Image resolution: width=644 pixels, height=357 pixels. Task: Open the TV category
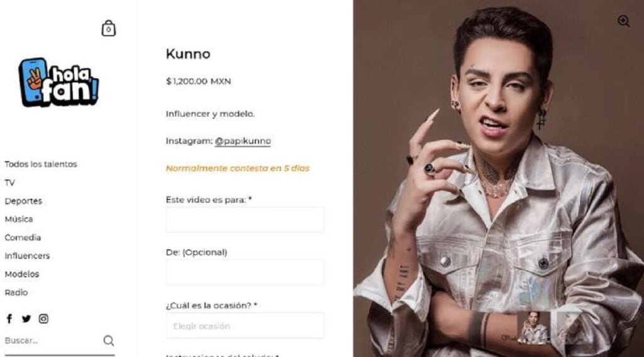click(9, 183)
